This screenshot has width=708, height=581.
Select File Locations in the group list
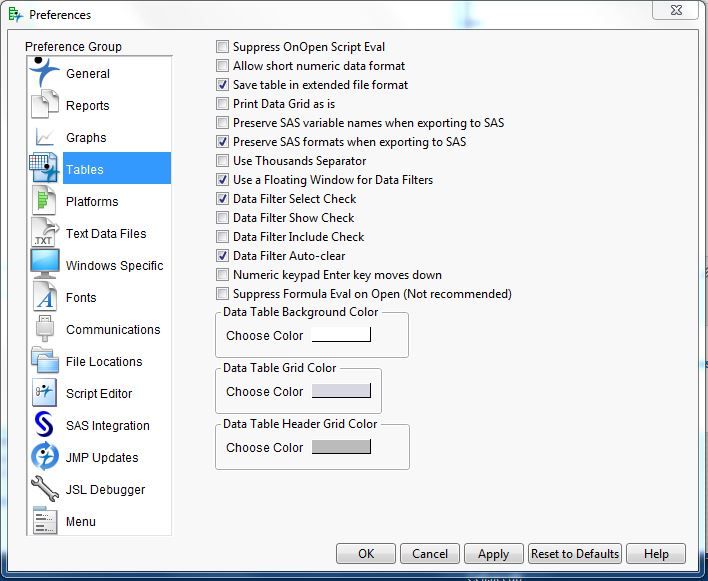[104, 362]
